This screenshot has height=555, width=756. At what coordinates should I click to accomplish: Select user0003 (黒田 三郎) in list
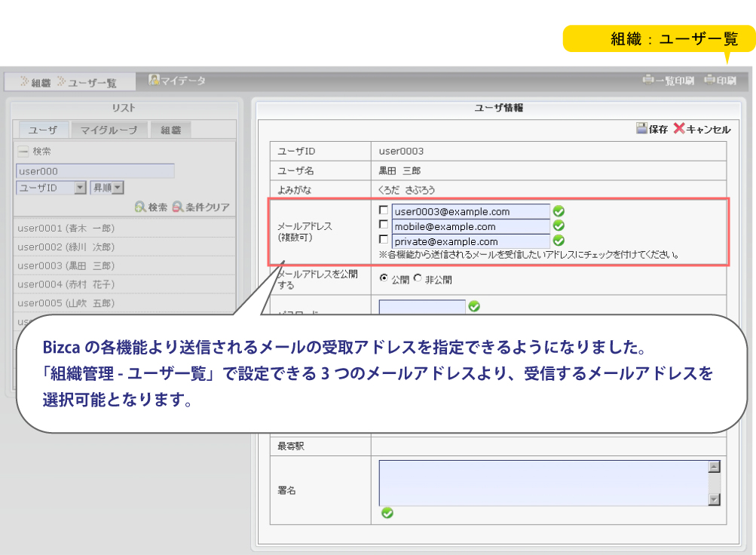(124, 265)
